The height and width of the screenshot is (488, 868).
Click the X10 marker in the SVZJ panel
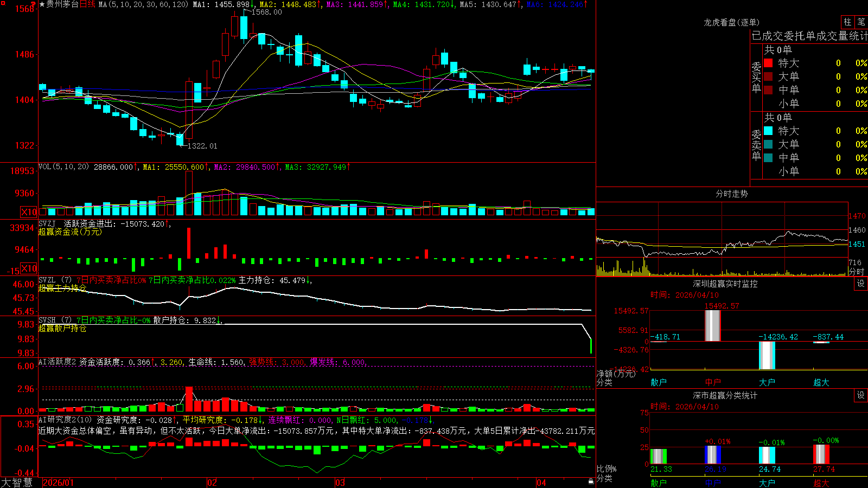click(x=29, y=268)
